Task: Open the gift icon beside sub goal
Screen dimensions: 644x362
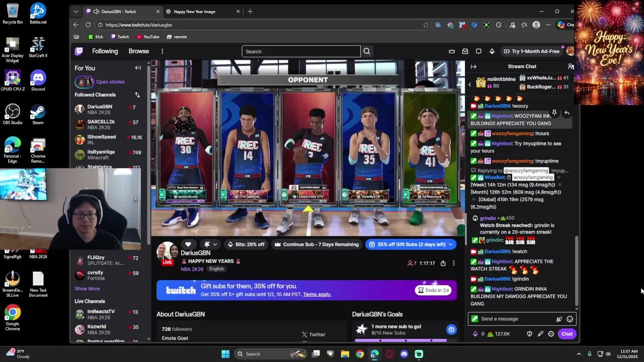Action: (451, 330)
